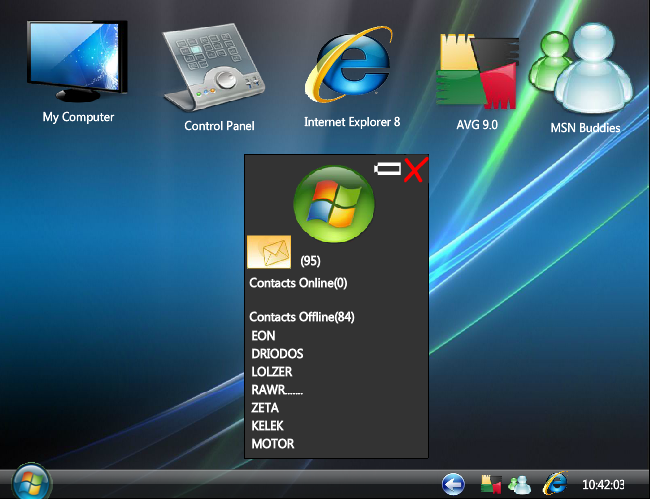Select contact ZETA

click(265, 408)
